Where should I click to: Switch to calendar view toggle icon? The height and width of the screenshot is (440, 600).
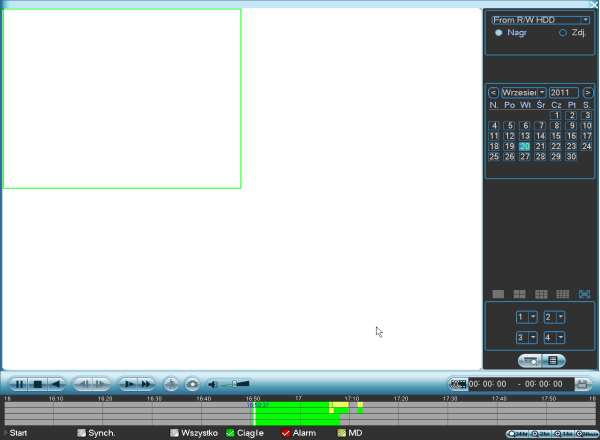click(x=530, y=360)
